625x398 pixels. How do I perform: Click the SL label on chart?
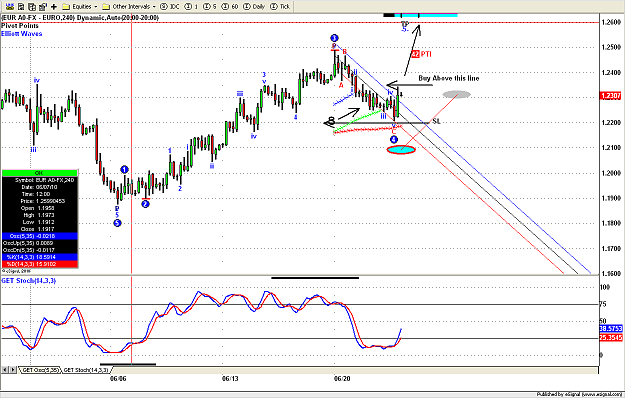(436, 121)
